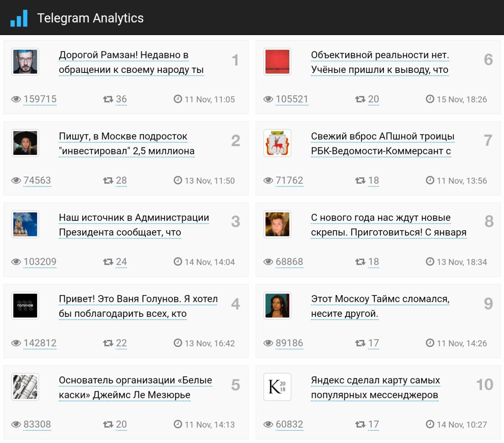Click the 142812 view count
The width and height of the screenshot is (504, 443).
click(x=40, y=343)
